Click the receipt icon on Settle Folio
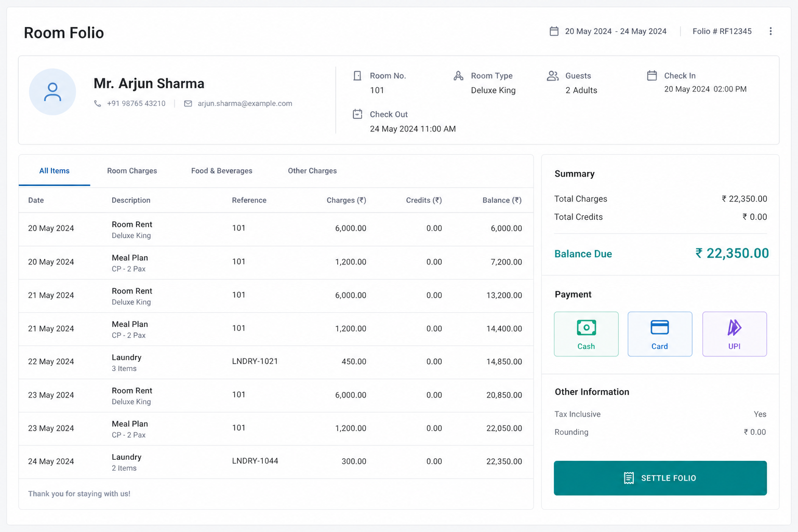The image size is (798, 532). coord(629,478)
